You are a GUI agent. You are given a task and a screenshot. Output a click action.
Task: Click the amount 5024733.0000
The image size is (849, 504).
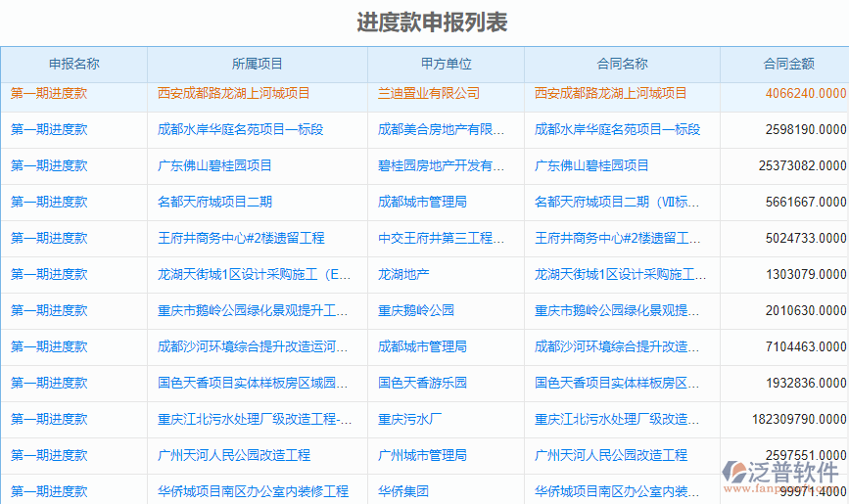coord(806,238)
